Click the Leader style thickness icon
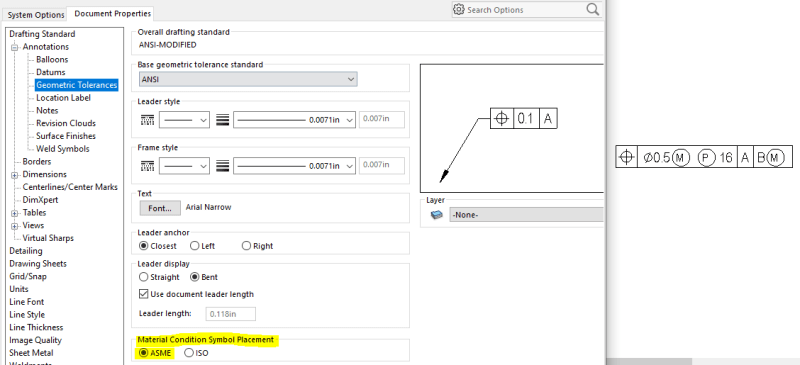This screenshot has height=365, width=800. pos(221,120)
